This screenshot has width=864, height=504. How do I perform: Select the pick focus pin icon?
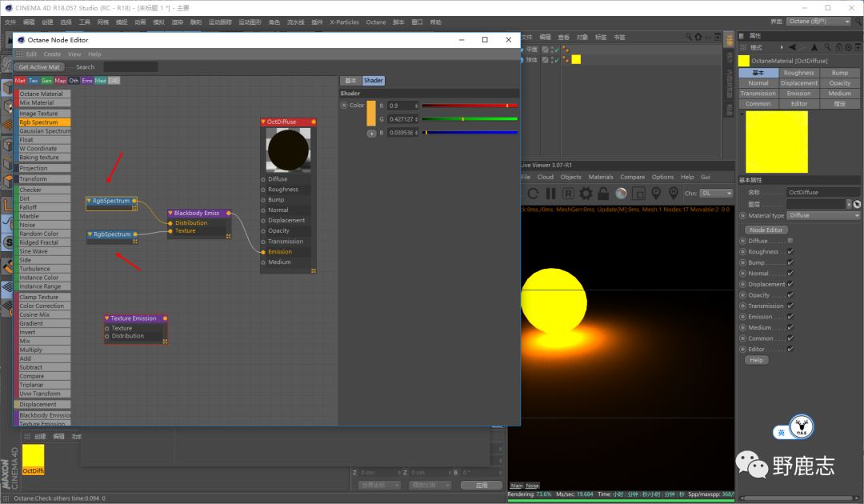pos(656,194)
